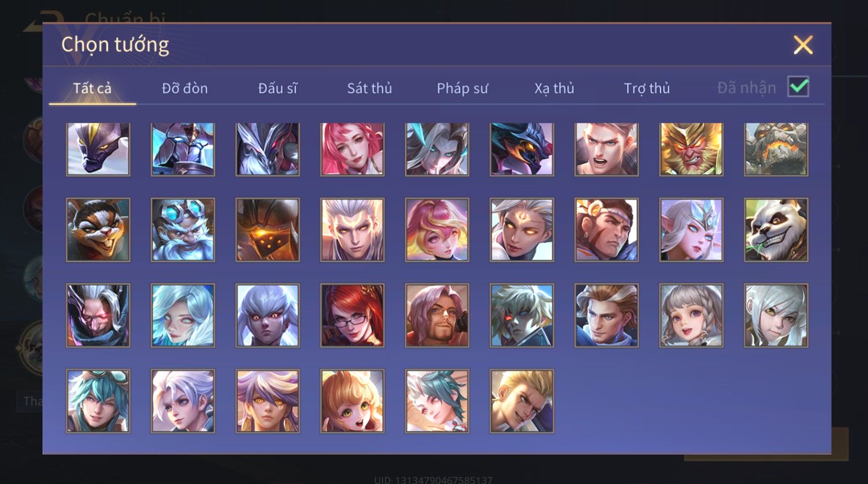Pick the pink-haired woman in top row

point(352,149)
